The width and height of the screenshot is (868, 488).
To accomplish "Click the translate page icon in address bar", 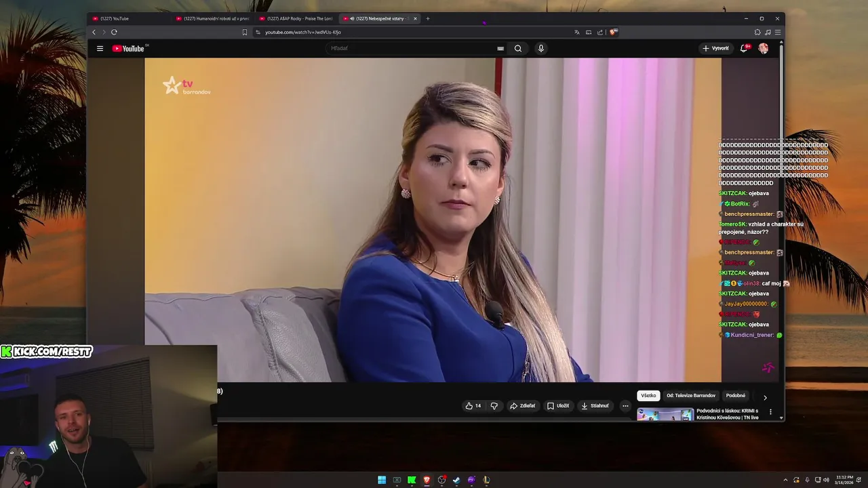I will (577, 32).
